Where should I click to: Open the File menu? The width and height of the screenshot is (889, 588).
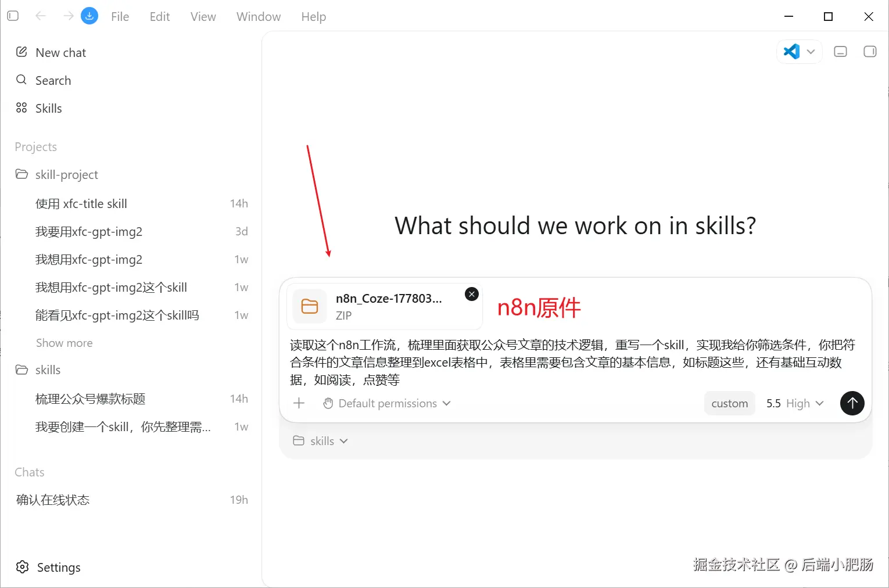click(x=120, y=17)
